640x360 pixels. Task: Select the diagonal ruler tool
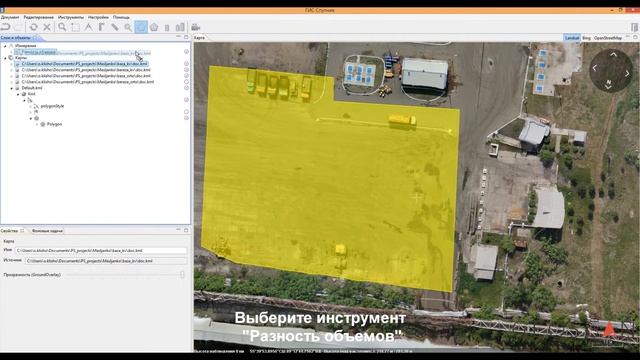click(x=115, y=27)
